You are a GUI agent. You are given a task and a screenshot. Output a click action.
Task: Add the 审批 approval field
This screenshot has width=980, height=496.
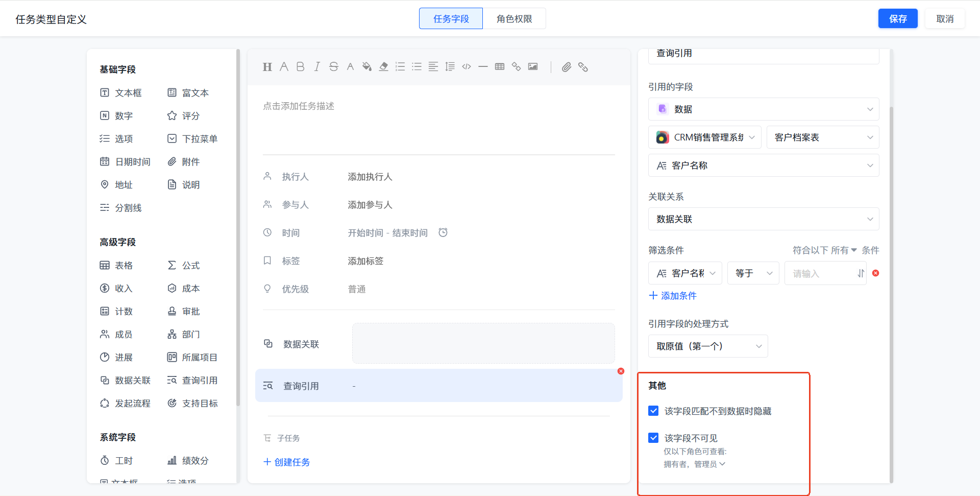(x=184, y=312)
